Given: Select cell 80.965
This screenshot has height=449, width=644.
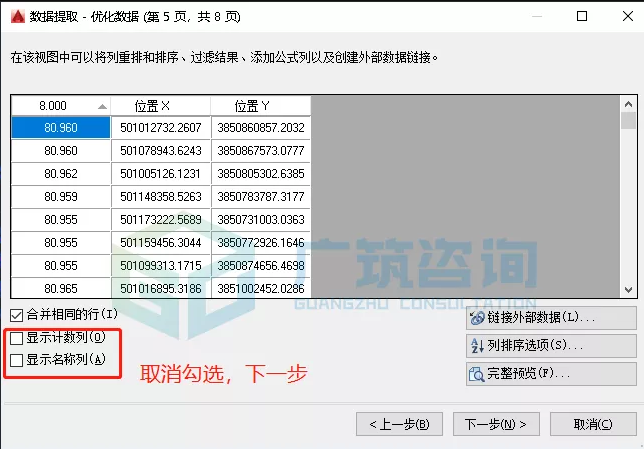Looking at the screenshot, I should click(61, 288).
